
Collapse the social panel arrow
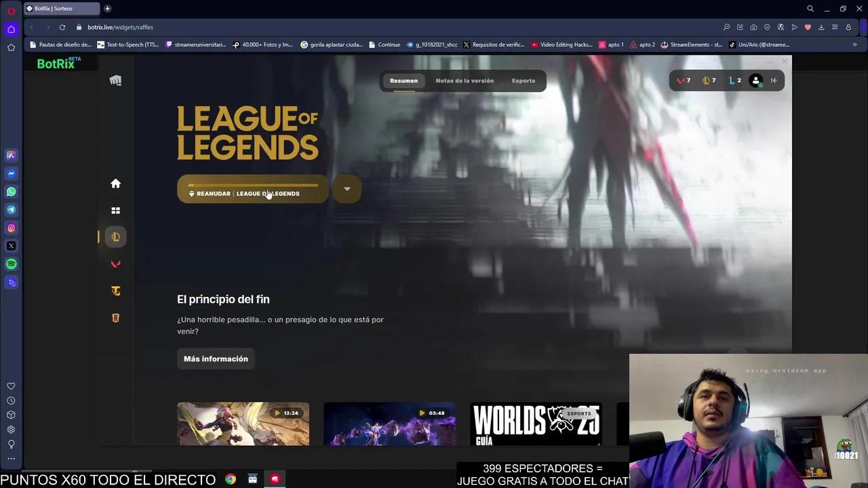tap(774, 81)
